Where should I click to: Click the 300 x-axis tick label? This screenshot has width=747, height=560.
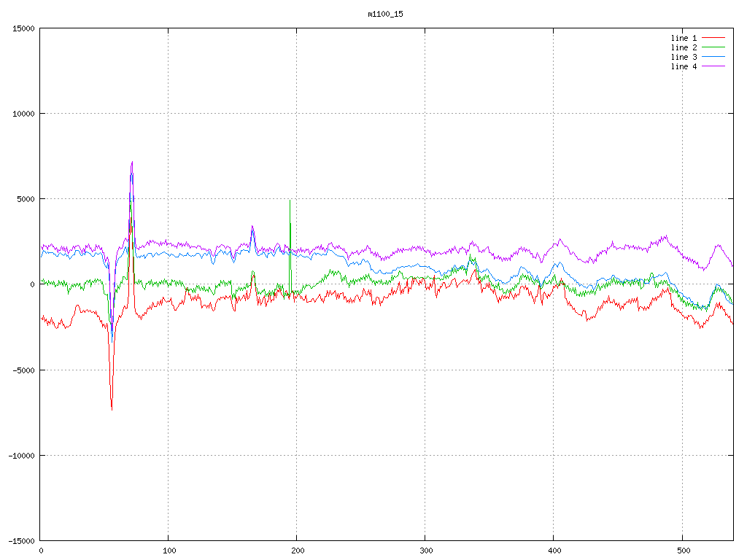(x=425, y=551)
